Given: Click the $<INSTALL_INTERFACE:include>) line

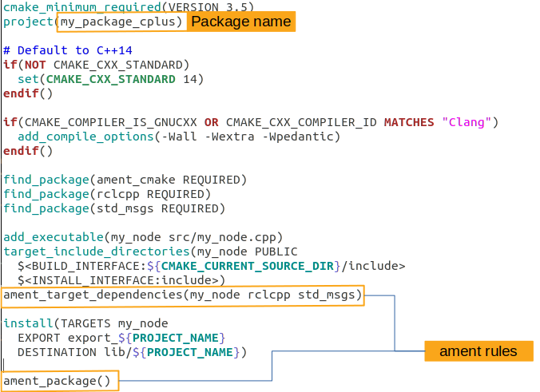Looking at the screenshot, I should 121,280.
